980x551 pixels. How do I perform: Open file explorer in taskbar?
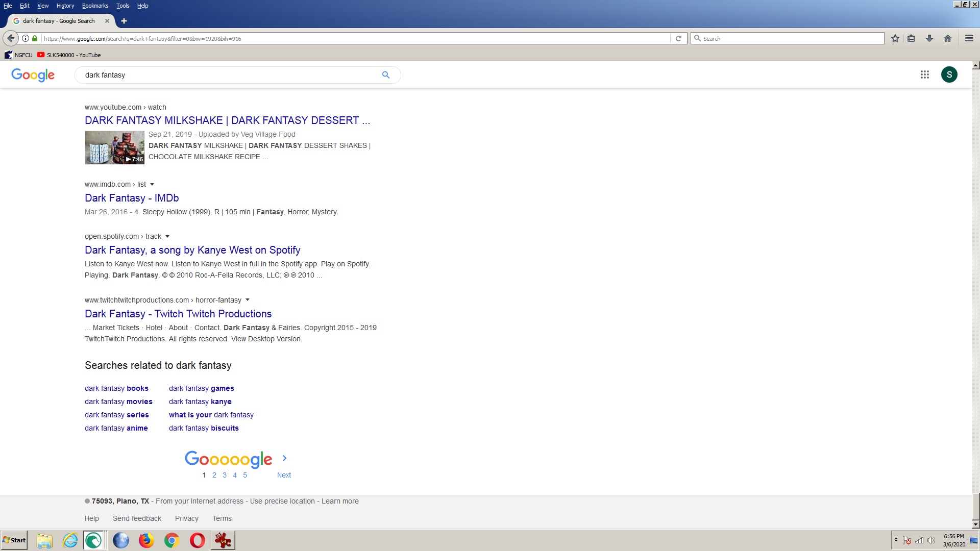pyautogui.click(x=44, y=540)
